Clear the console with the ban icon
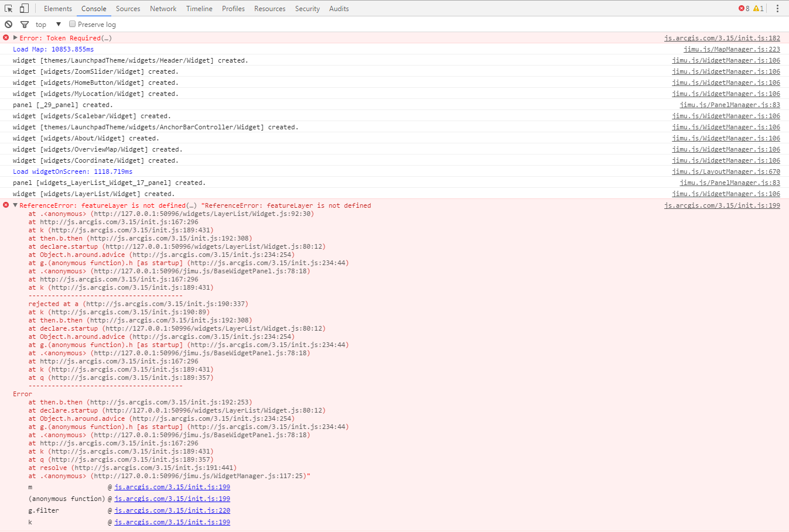This screenshot has width=789, height=532. 9,24
